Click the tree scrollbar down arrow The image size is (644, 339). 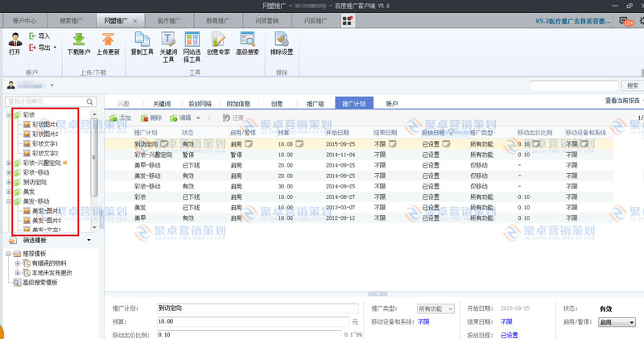[x=94, y=227]
